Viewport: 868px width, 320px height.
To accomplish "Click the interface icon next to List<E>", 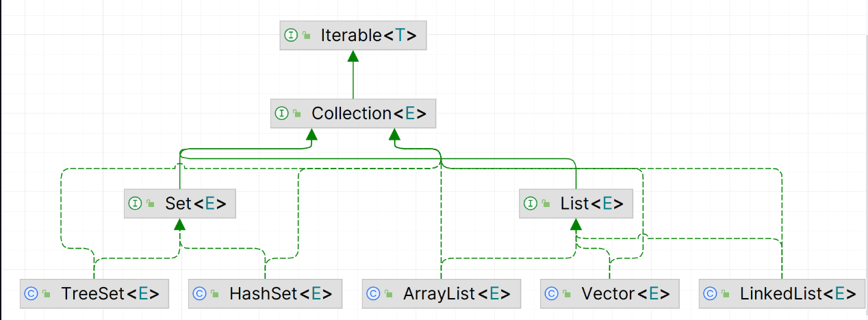I will coord(530,204).
